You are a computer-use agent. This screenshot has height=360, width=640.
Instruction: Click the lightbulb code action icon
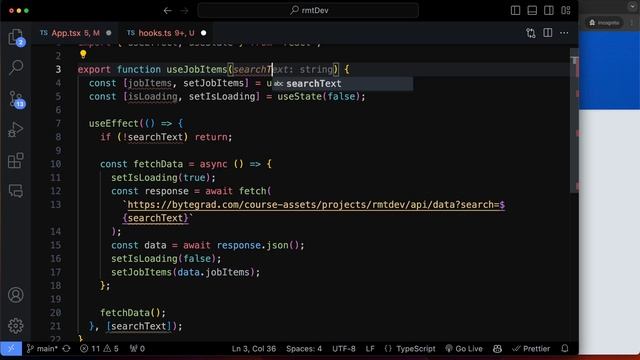(83, 54)
